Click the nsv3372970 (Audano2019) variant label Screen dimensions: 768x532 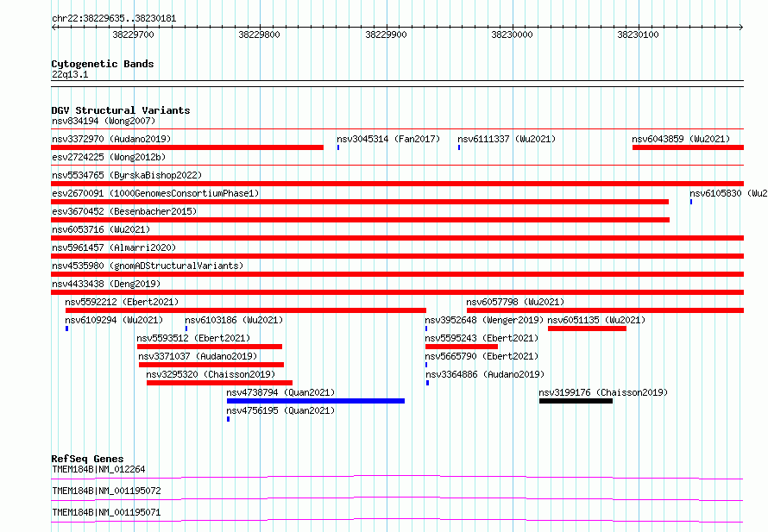pyautogui.click(x=111, y=139)
